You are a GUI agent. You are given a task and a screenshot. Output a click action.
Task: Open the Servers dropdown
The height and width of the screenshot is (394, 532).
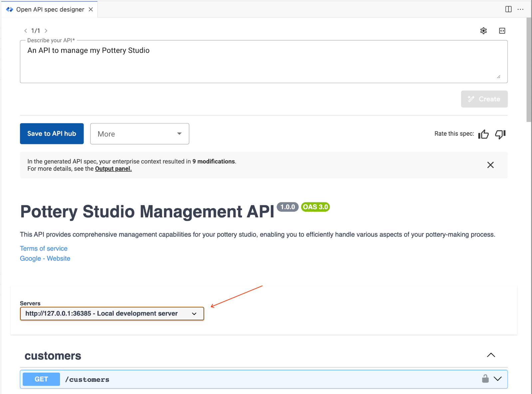[112, 314]
